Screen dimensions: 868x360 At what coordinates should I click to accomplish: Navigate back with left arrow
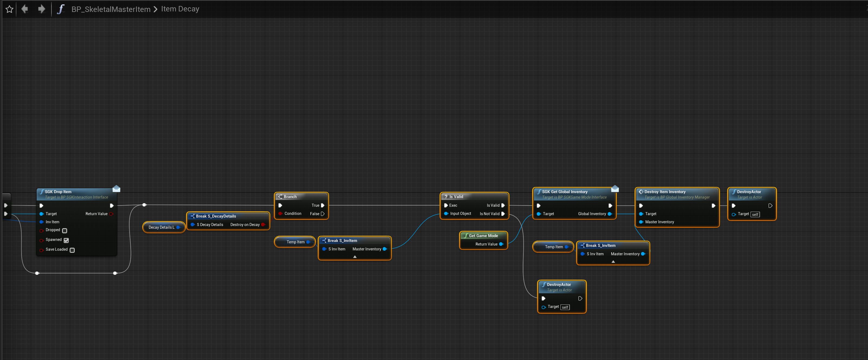25,9
